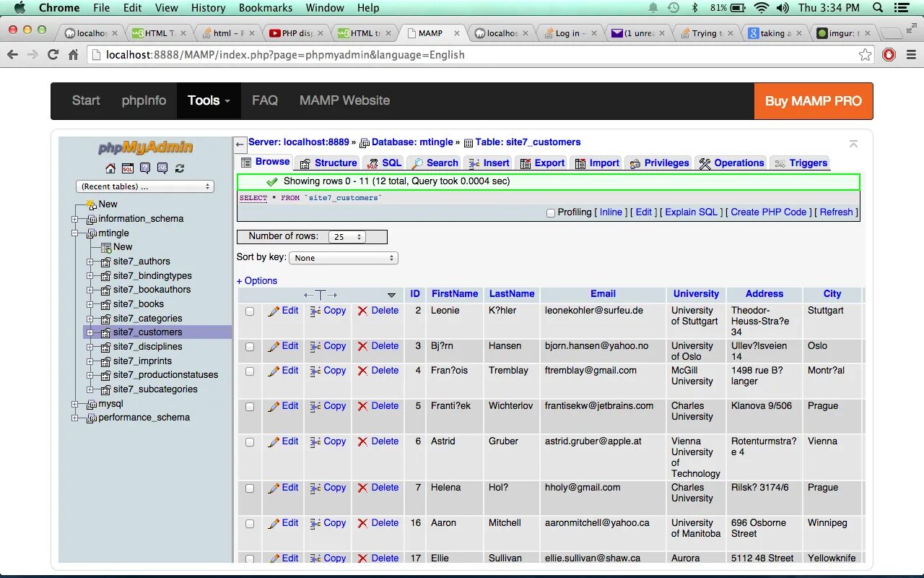924x578 pixels.
Task: Click the + Options link
Action: pyautogui.click(x=257, y=281)
